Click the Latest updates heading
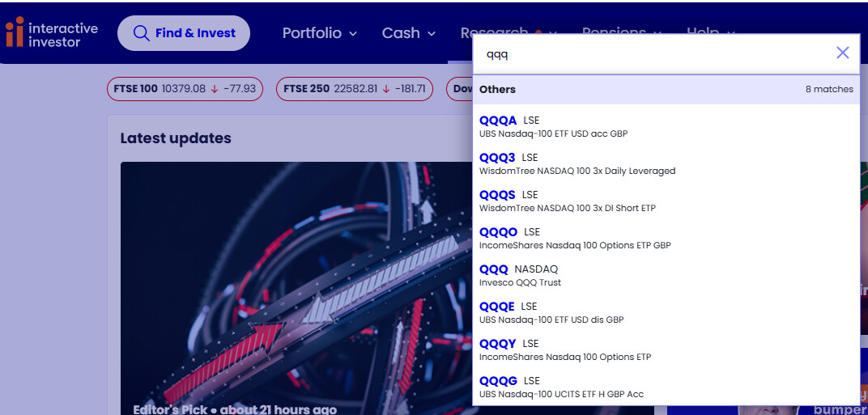868x415 pixels. (176, 138)
